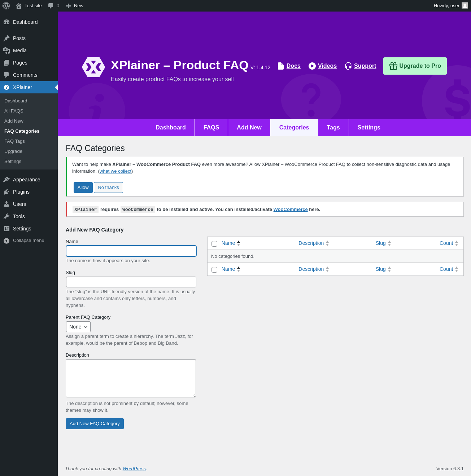Switch to the Tags tab
This screenshot has height=476, width=471.
[333, 128]
